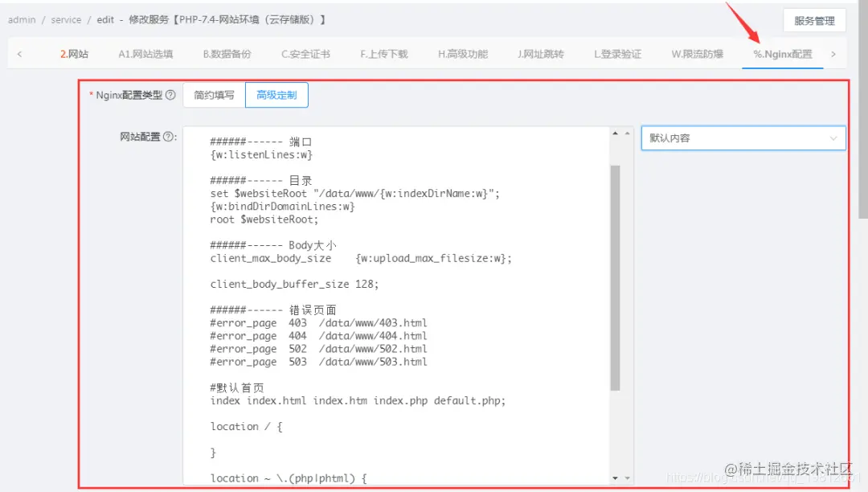
Task: Select the 高级定制 configuration mode
Action: pyautogui.click(x=276, y=94)
